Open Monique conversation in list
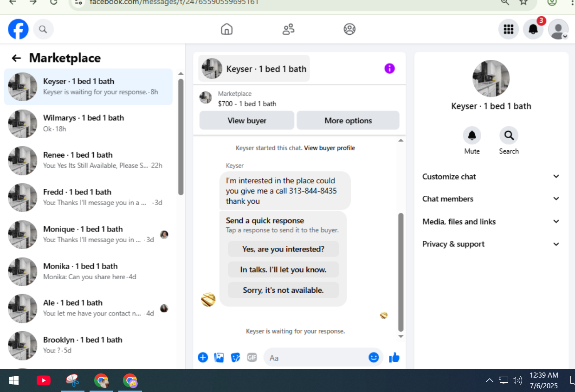The image size is (575, 392). [88, 235]
